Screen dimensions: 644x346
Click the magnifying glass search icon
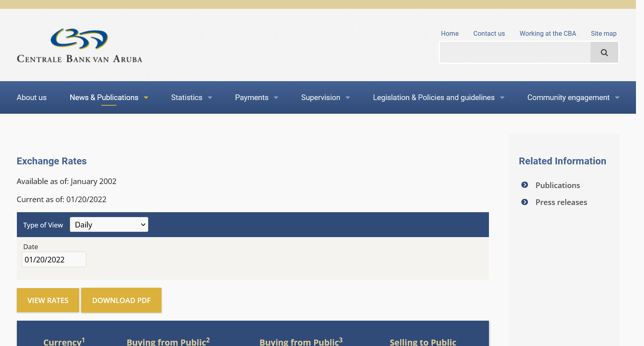[x=604, y=53]
